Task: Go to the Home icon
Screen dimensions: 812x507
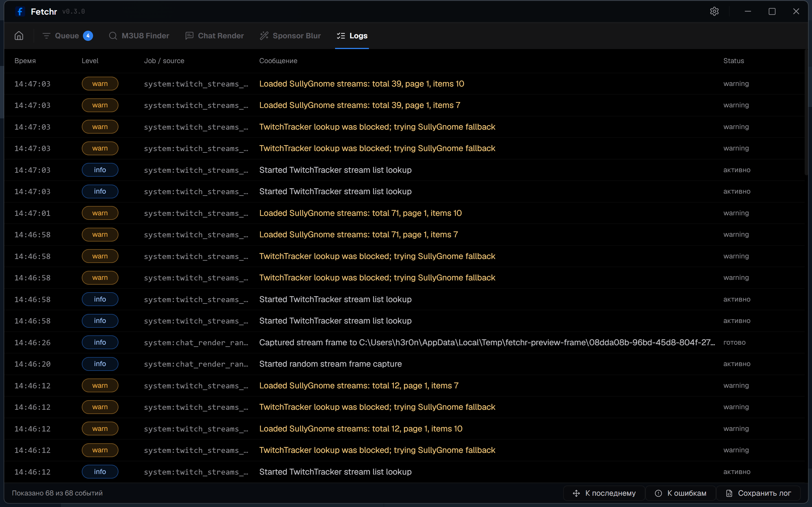Action: tap(19, 36)
